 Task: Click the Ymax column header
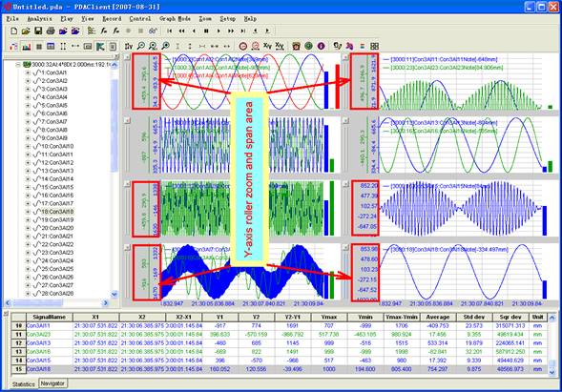click(329, 317)
